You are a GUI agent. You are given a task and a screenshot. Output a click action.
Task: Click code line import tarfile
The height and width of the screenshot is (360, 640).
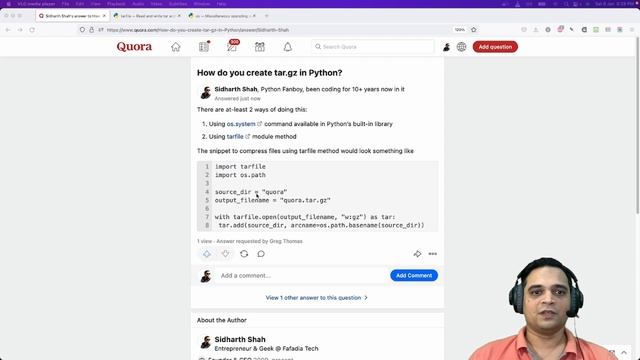[x=240, y=167]
